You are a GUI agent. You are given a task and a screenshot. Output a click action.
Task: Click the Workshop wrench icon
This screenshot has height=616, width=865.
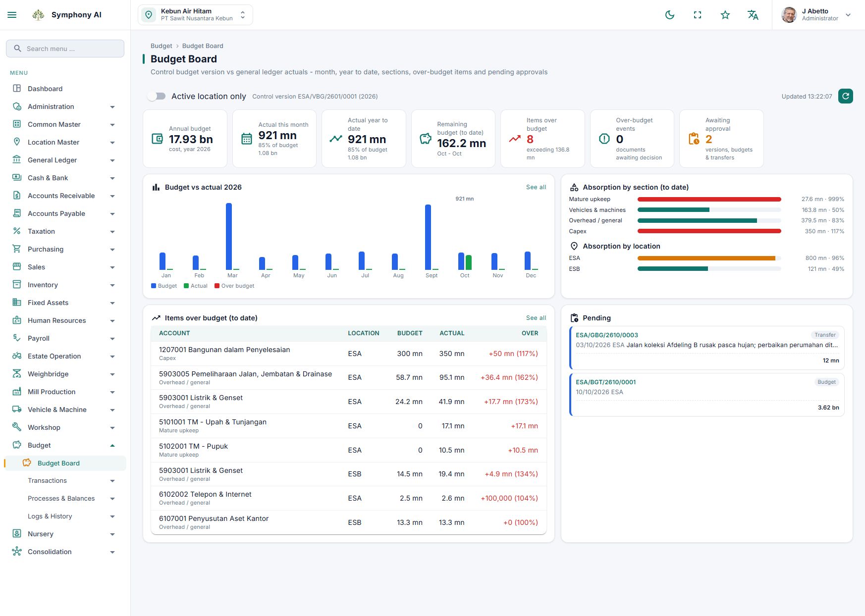click(17, 427)
